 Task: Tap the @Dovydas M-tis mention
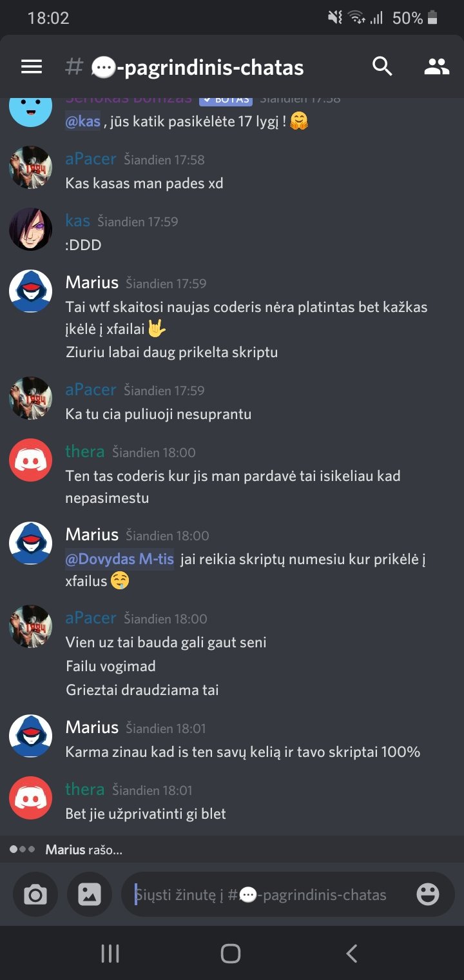click(x=120, y=559)
